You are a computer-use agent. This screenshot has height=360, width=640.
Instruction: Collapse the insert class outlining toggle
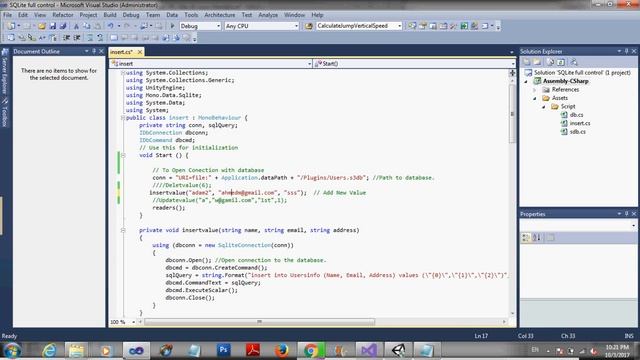click(123, 118)
